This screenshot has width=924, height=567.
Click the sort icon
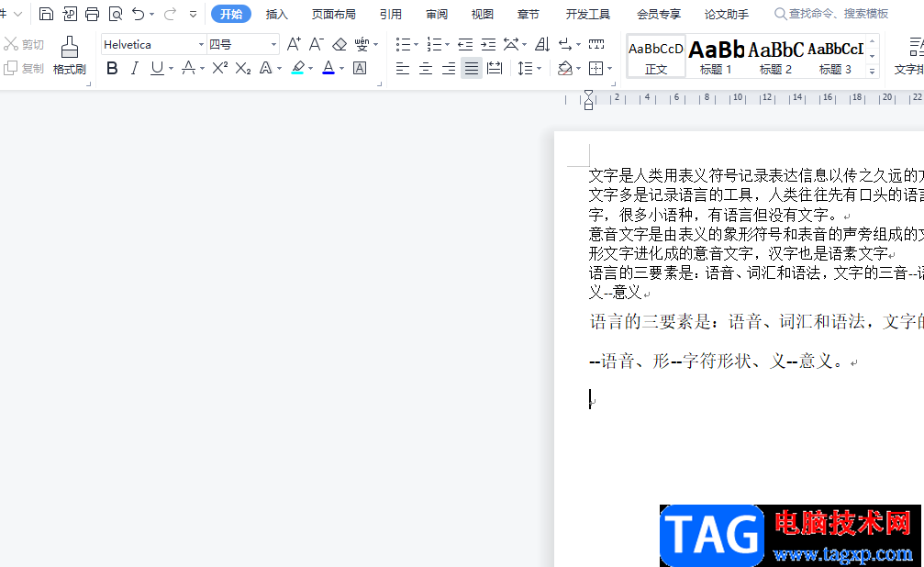pyautogui.click(x=542, y=44)
